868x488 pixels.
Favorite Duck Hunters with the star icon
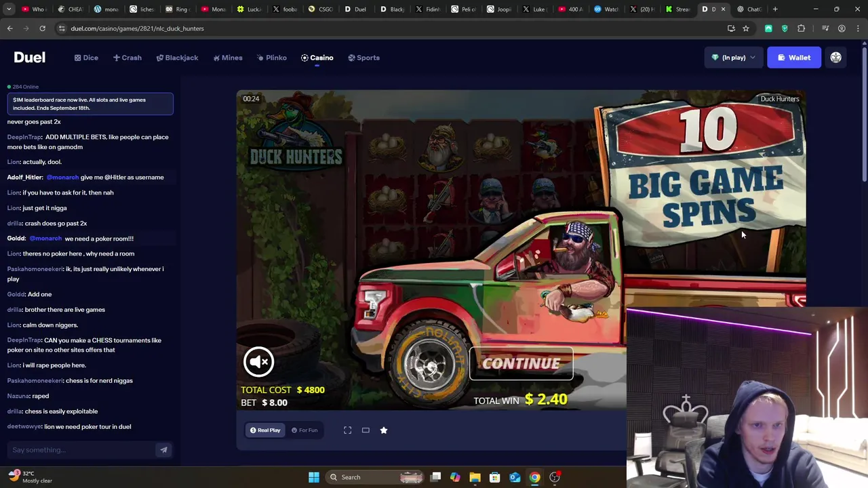(383, 430)
